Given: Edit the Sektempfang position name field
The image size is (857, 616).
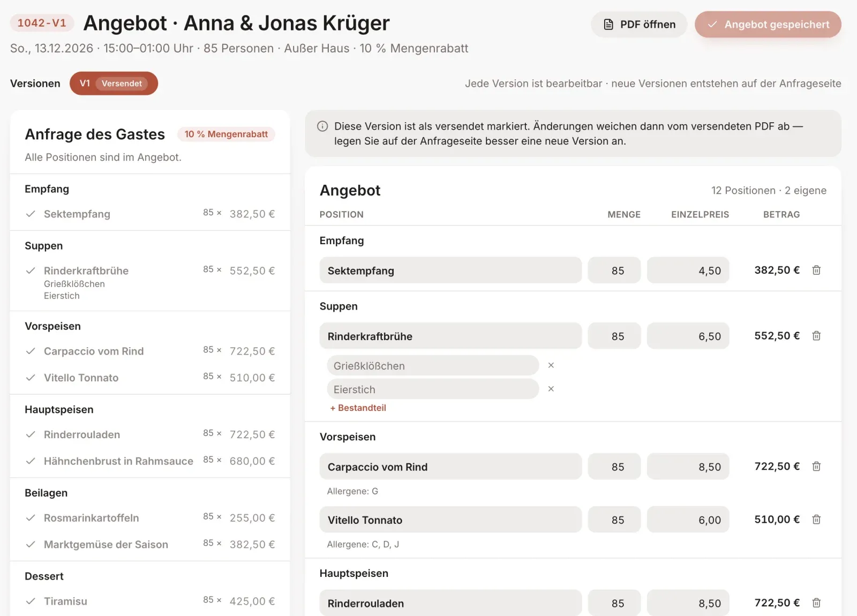Looking at the screenshot, I should [x=450, y=271].
